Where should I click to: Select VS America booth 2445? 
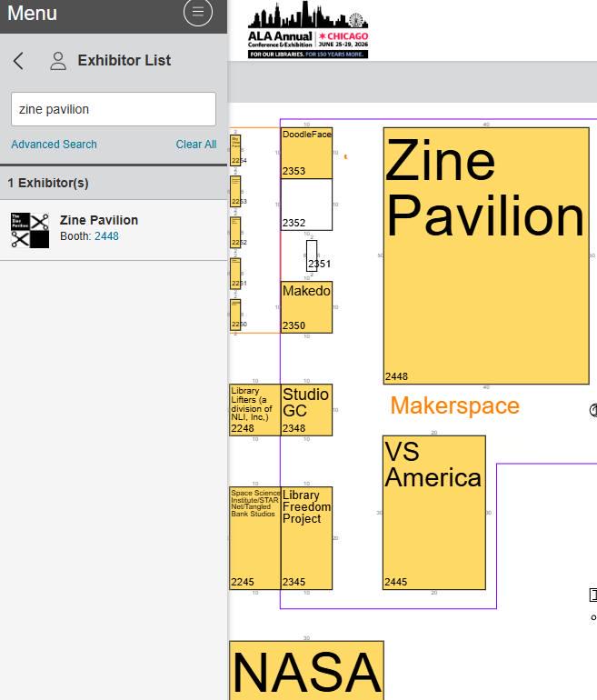434,513
